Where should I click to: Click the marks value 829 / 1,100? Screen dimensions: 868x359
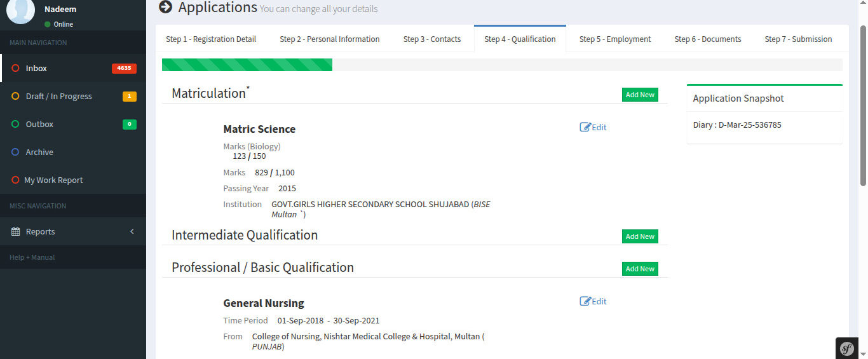275,173
